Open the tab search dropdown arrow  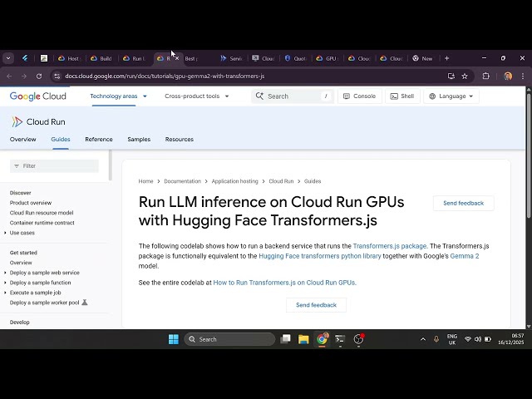coord(8,58)
